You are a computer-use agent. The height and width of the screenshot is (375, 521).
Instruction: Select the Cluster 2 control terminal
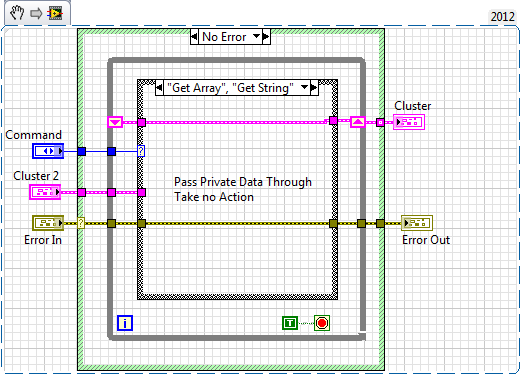(45, 192)
